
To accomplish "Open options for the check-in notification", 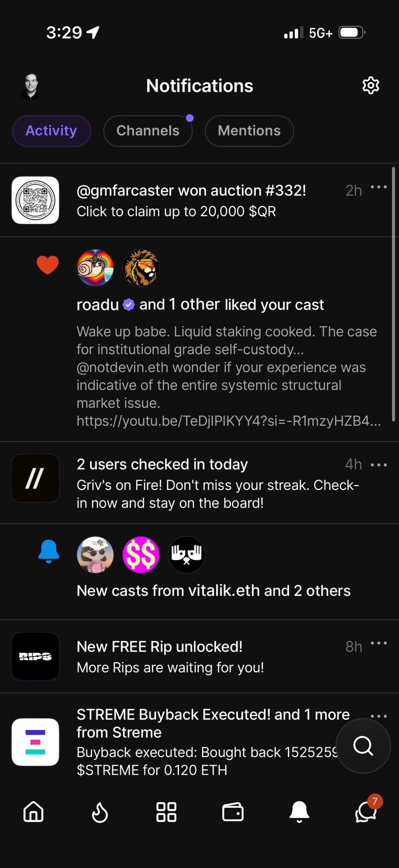I will click(378, 464).
